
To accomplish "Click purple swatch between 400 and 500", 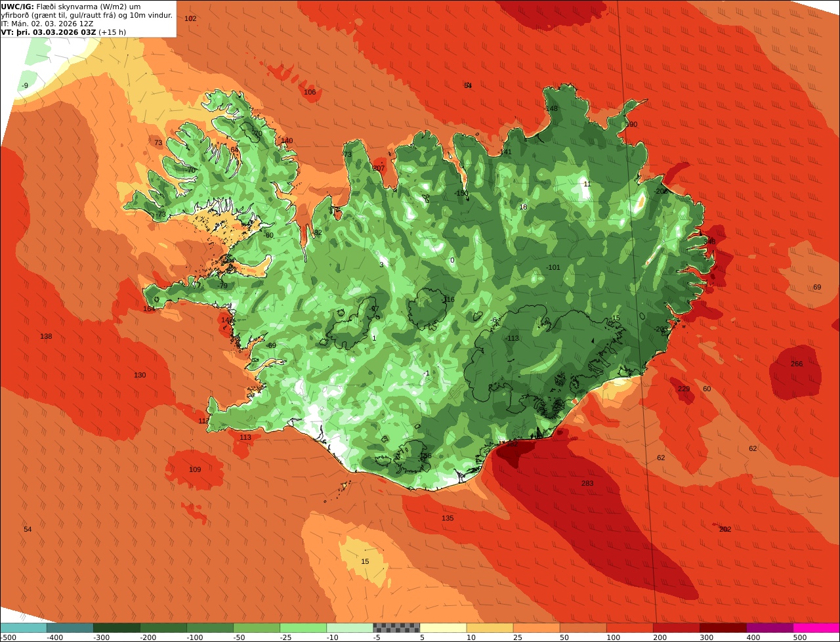I will (x=769, y=628).
